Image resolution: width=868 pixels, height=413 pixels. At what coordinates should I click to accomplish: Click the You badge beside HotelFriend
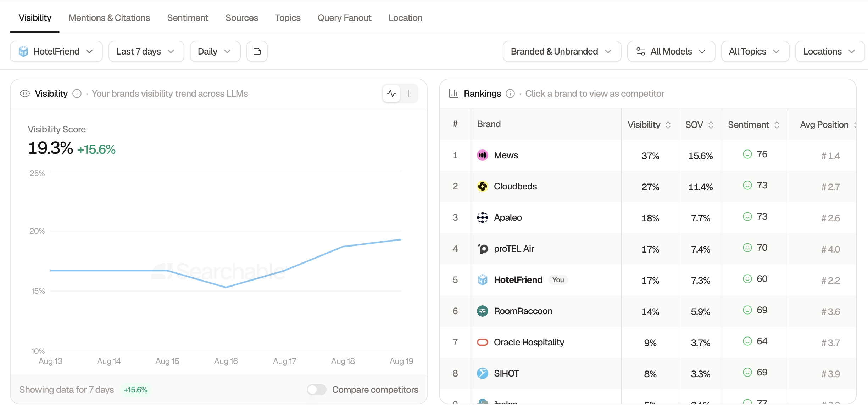[558, 280]
